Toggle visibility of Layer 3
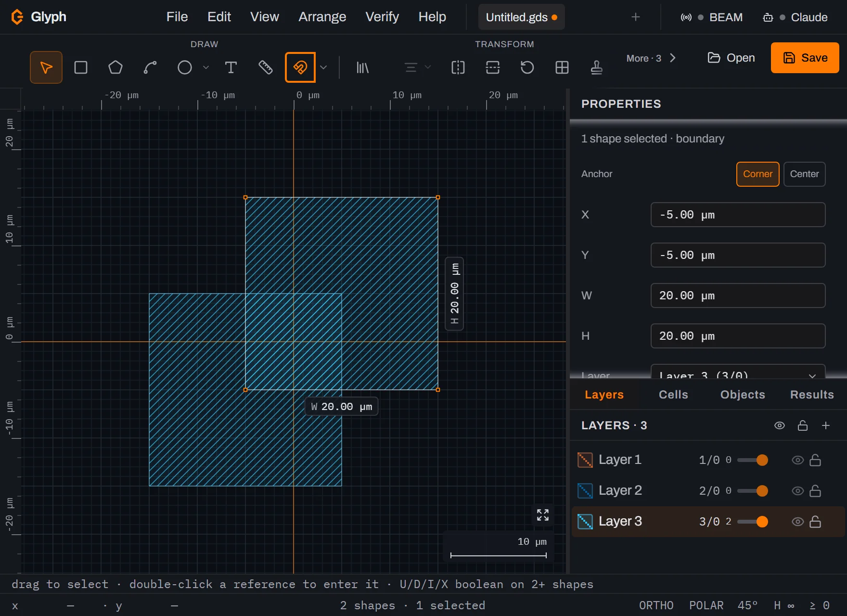Image resolution: width=847 pixels, height=616 pixels. (x=798, y=522)
